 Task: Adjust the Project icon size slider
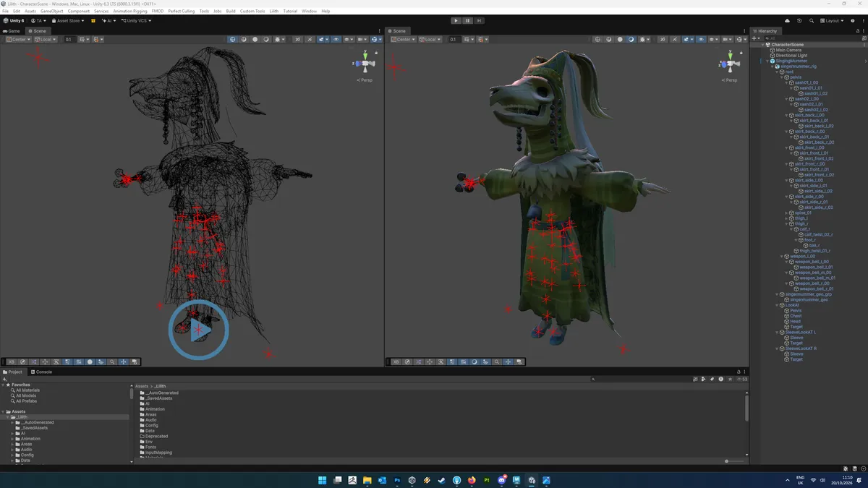click(x=735, y=461)
